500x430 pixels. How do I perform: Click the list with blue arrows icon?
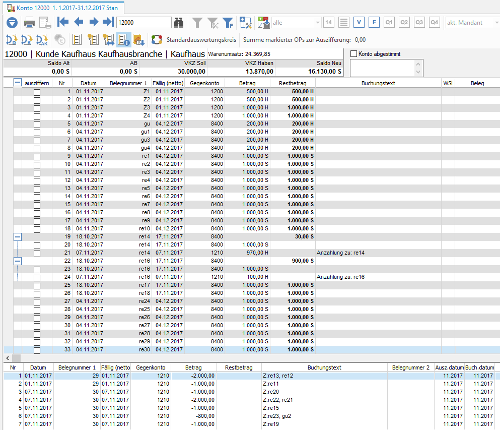[x=109, y=40]
